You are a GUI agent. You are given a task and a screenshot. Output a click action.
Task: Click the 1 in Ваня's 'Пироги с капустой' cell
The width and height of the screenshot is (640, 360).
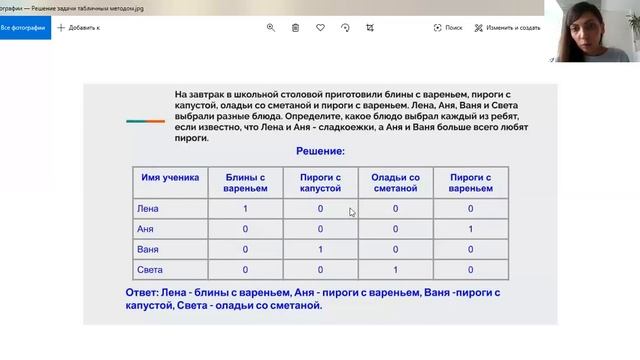pyautogui.click(x=320, y=249)
